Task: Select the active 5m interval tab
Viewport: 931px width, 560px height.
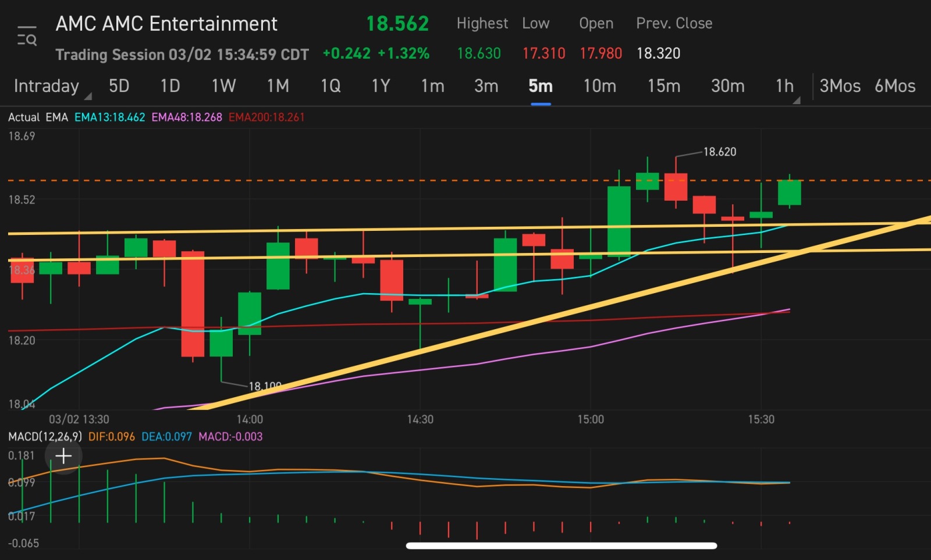Action: pyautogui.click(x=541, y=86)
